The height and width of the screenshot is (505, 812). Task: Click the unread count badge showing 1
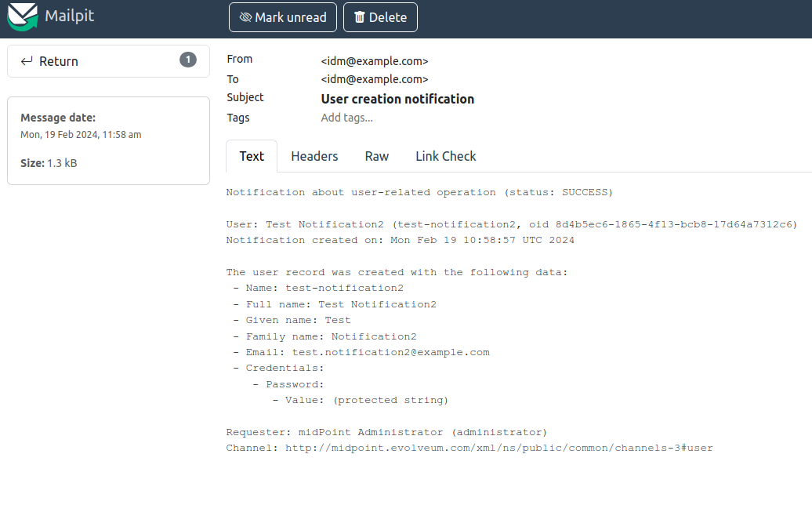coord(187,60)
